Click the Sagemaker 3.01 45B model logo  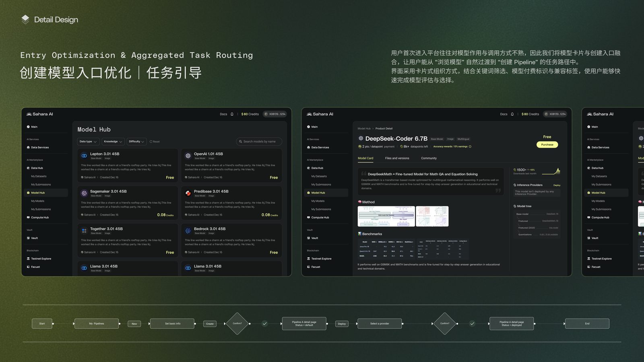coord(84,193)
